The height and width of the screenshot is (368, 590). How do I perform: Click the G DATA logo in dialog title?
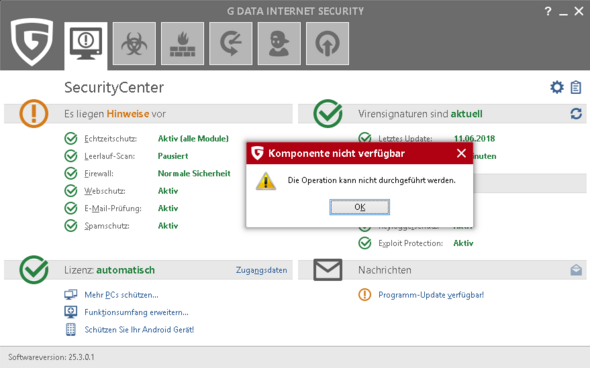tap(257, 153)
